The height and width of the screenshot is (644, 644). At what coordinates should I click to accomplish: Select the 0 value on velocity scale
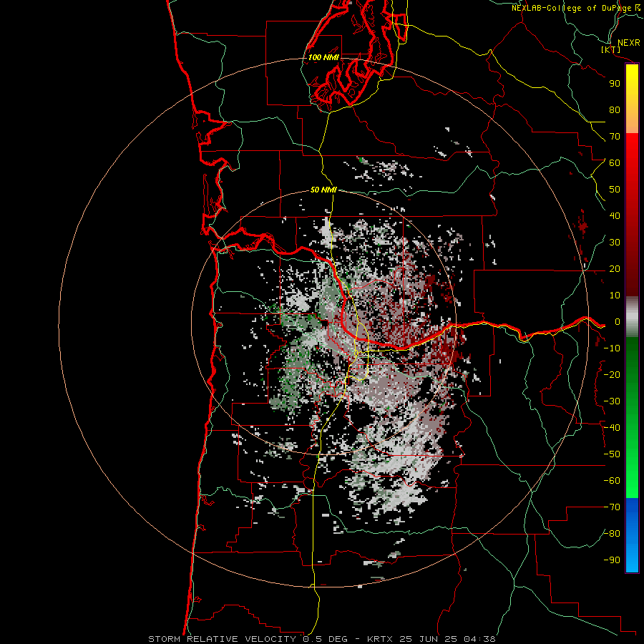[618, 322]
